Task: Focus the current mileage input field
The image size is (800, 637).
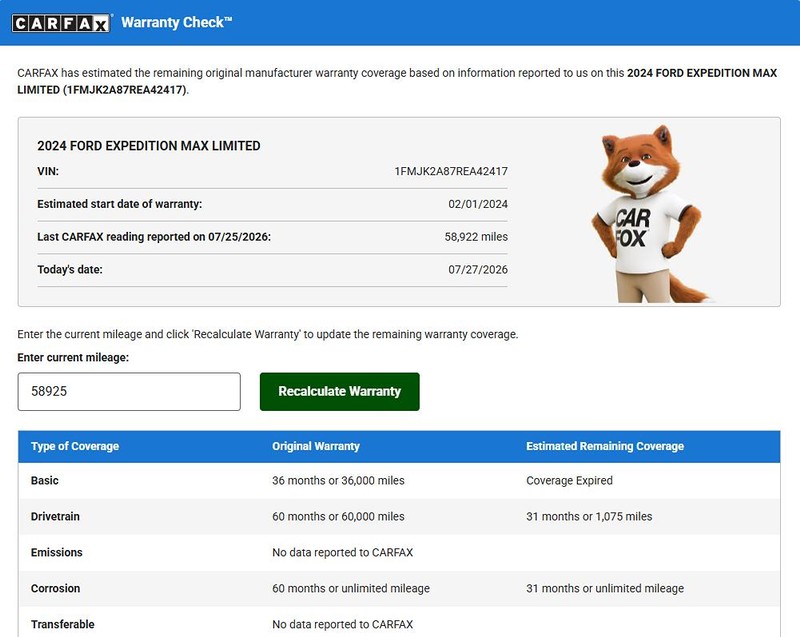Action: coord(129,391)
